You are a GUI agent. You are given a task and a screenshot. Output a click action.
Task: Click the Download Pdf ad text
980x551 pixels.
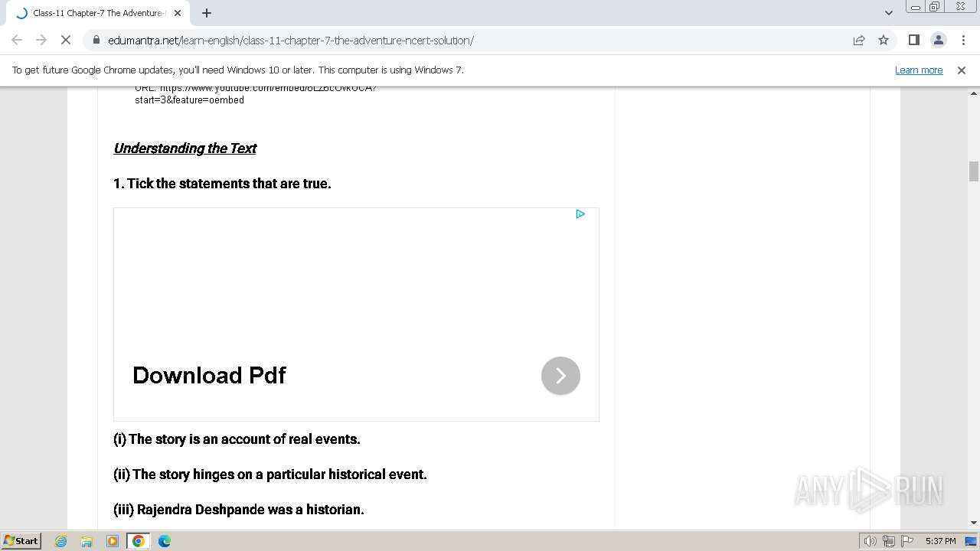[209, 375]
